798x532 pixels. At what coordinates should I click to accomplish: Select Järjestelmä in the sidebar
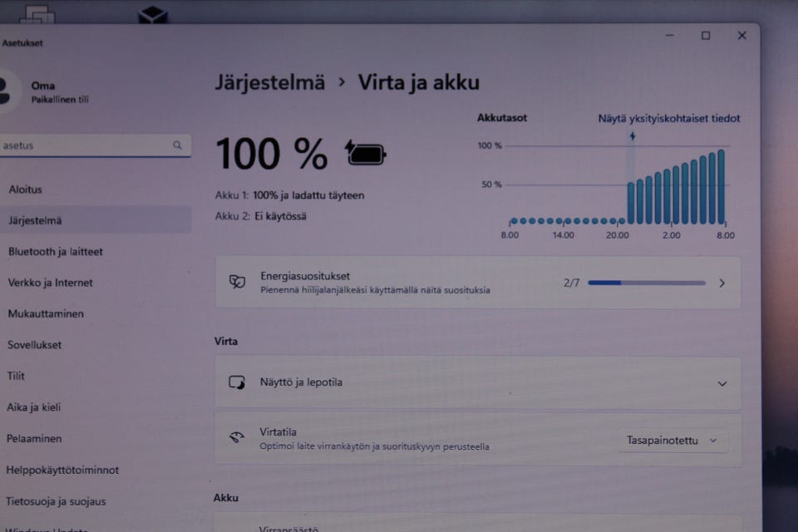[x=96, y=220]
